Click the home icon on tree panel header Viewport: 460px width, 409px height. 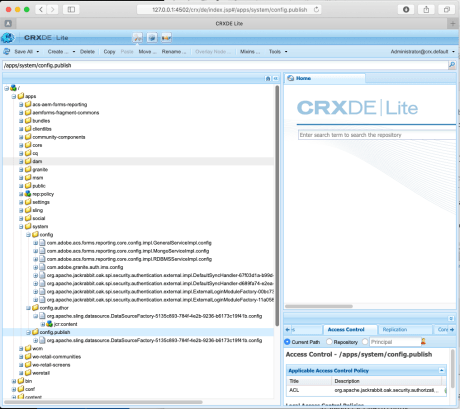(x=268, y=78)
